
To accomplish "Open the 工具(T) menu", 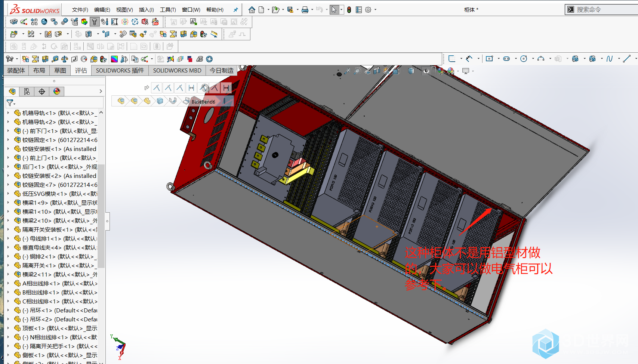I will click(x=168, y=10).
